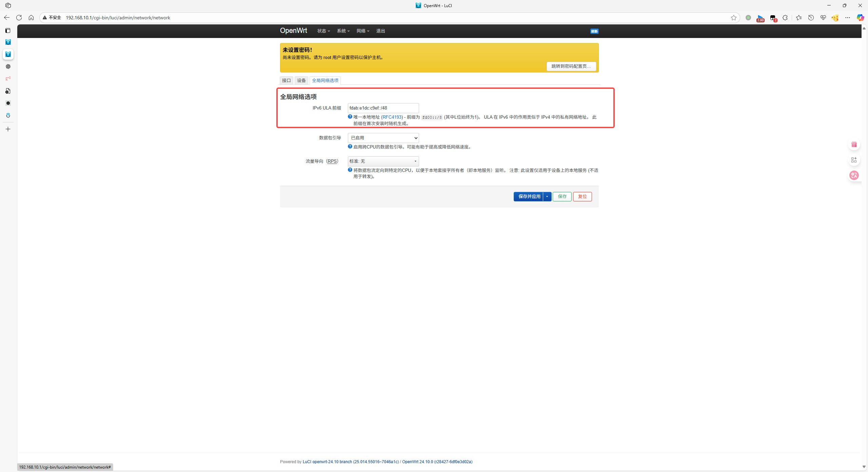Click the 全局网络选项 section heading
Screen dimensions: 868x472
[298, 97]
